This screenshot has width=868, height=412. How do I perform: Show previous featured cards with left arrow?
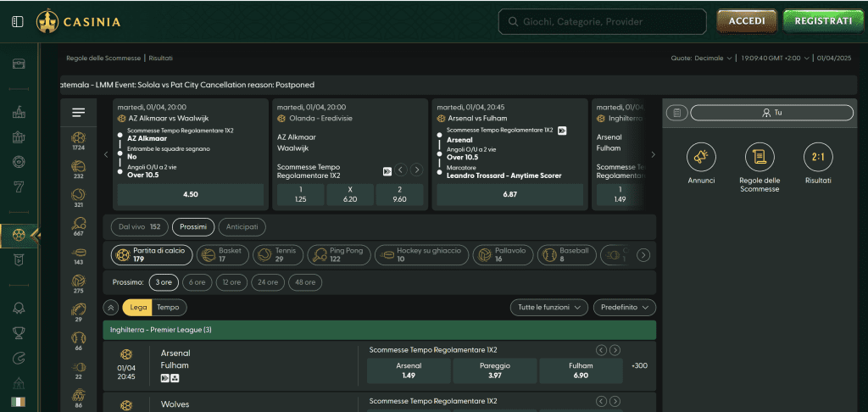pyautogui.click(x=106, y=154)
